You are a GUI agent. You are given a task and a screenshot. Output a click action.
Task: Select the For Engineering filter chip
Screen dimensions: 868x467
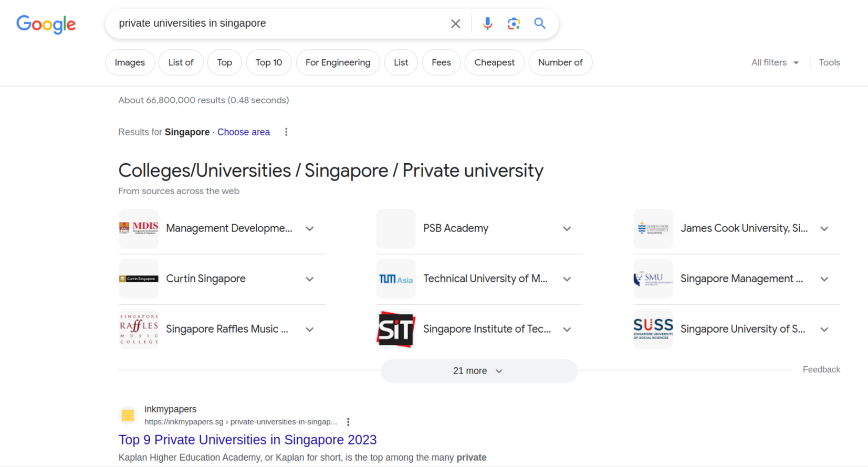[338, 62]
